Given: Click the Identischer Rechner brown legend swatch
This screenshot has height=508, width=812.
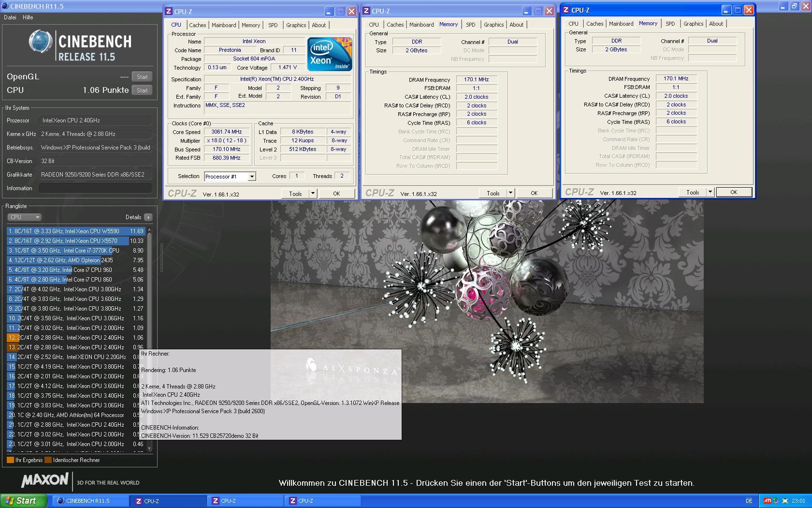Looking at the screenshot, I should point(48,460).
